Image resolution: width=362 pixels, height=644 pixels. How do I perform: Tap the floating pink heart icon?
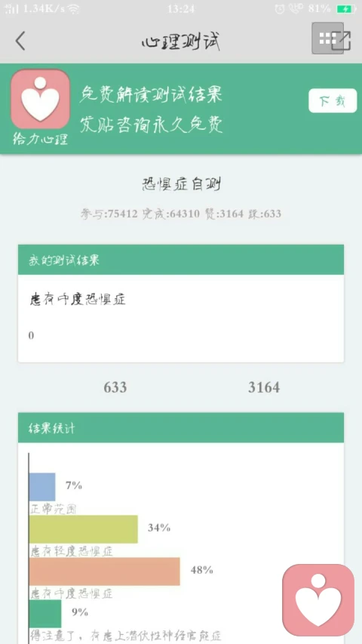tap(318, 600)
